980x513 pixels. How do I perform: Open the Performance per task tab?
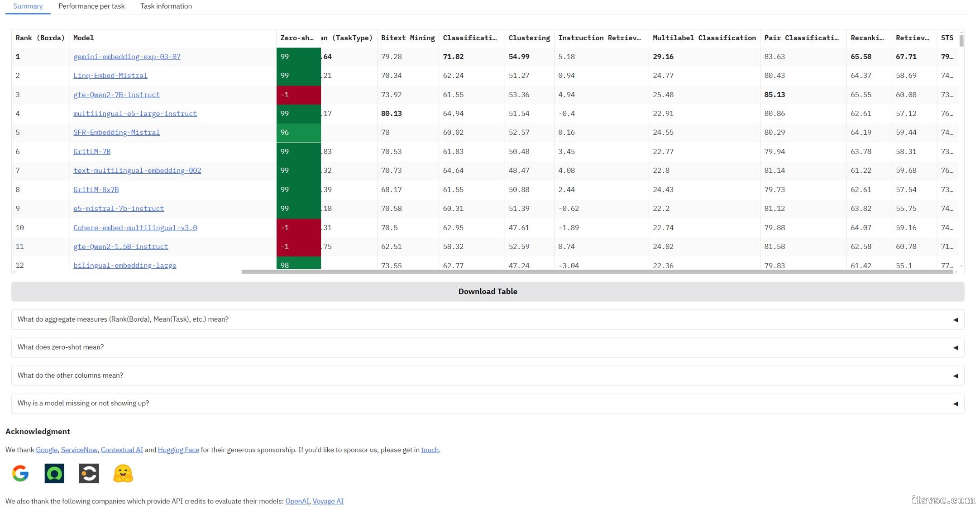tap(91, 6)
